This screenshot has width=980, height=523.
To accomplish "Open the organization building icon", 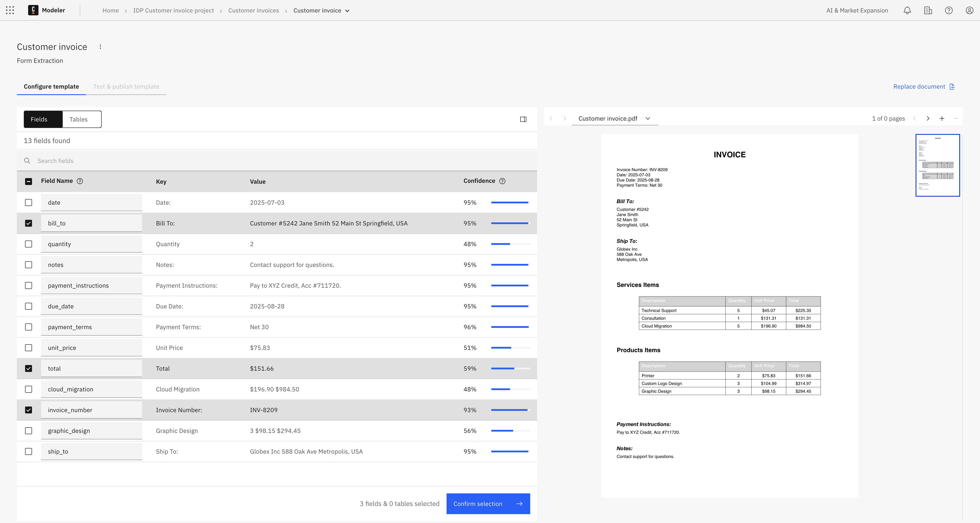I will pos(928,10).
